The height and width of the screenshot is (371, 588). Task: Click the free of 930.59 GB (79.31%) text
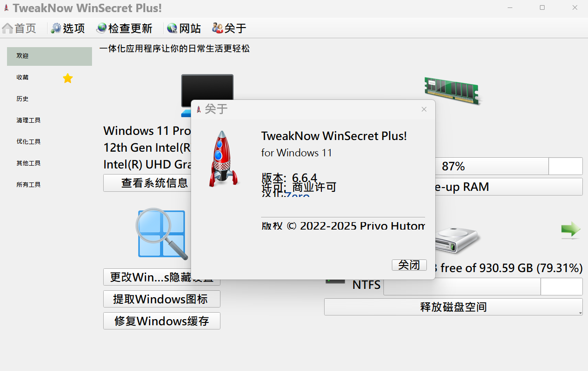[x=509, y=268]
